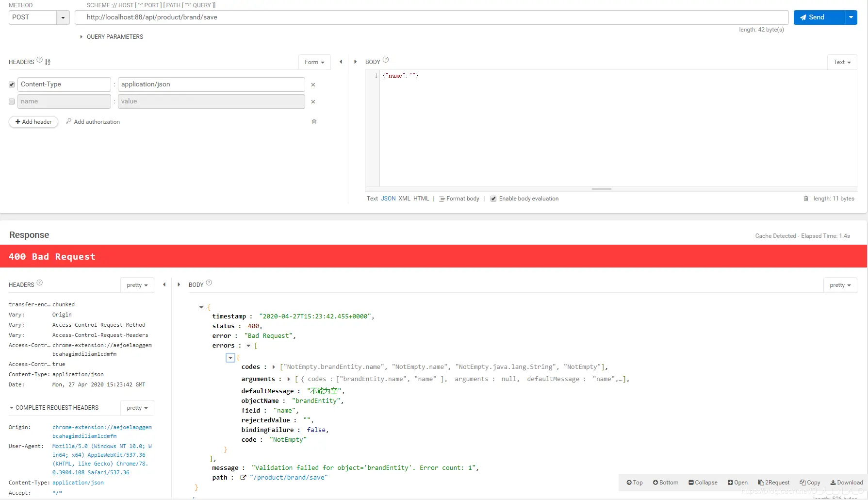This screenshot has height=500, width=868.
Task: Click the response BODY help icon
Action: point(209,283)
